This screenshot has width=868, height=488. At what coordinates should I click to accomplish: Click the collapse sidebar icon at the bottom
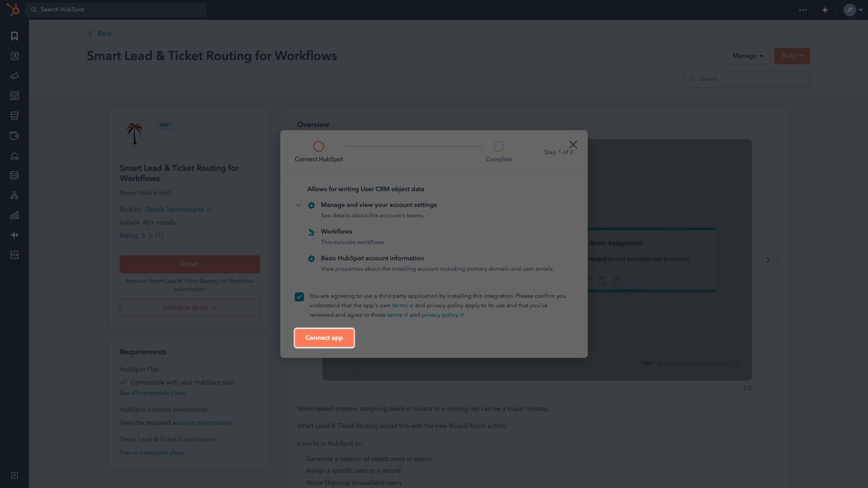(14, 475)
